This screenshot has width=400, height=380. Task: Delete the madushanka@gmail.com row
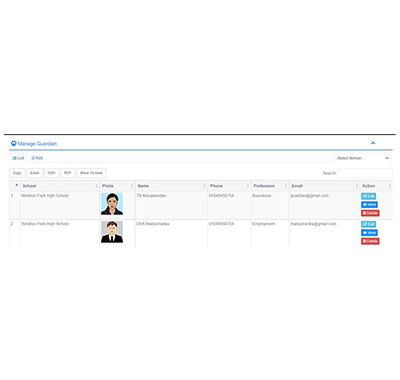370,241
